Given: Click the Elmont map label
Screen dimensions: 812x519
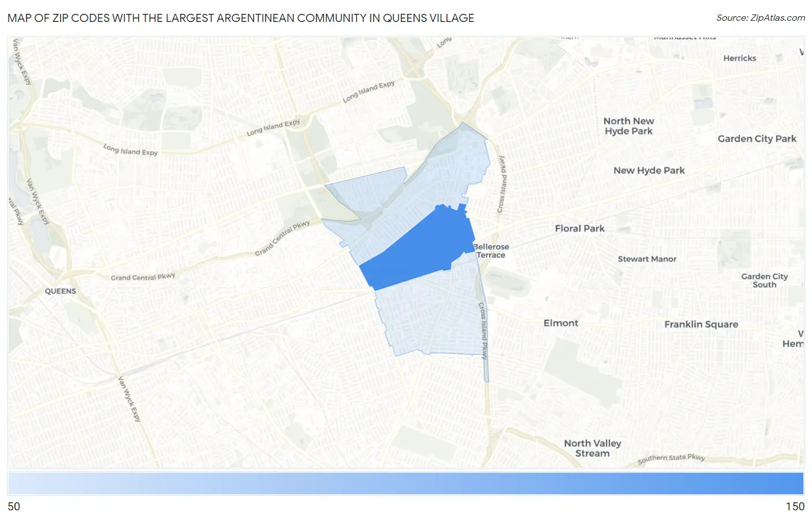Looking at the screenshot, I should pyautogui.click(x=561, y=323).
